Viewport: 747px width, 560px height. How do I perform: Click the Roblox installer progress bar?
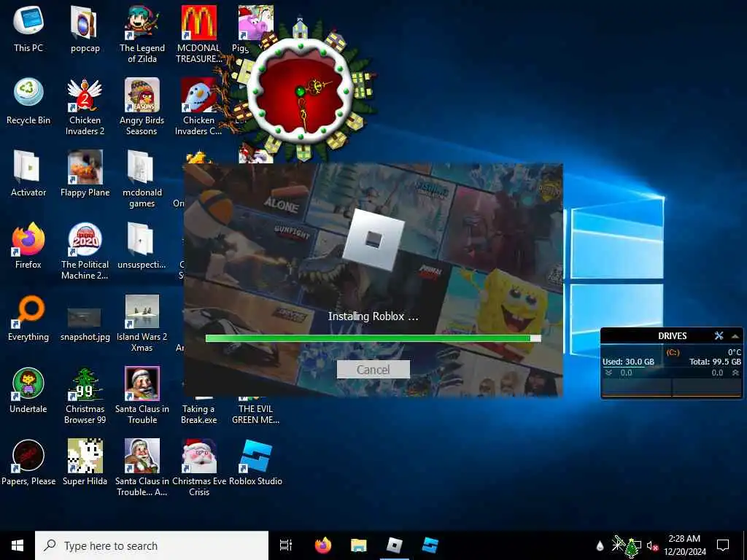(x=373, y=338)
